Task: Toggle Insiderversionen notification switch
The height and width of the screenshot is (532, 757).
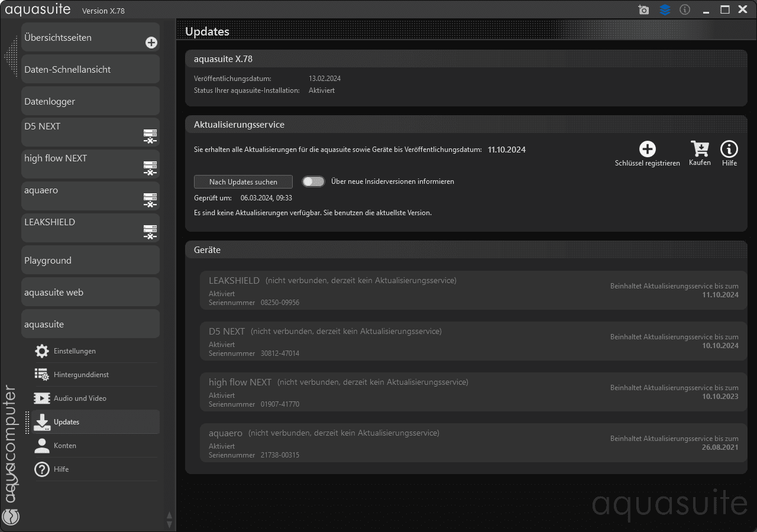Action: 313,181
